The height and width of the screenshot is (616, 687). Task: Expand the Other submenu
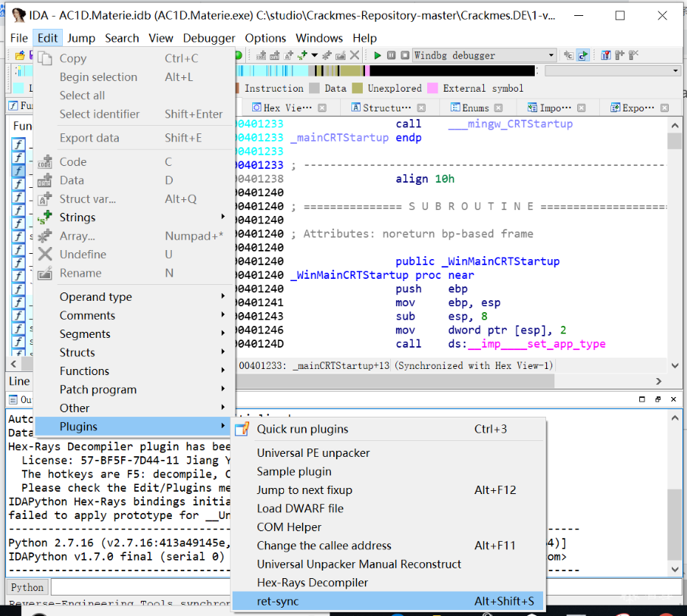coord(133,408)
